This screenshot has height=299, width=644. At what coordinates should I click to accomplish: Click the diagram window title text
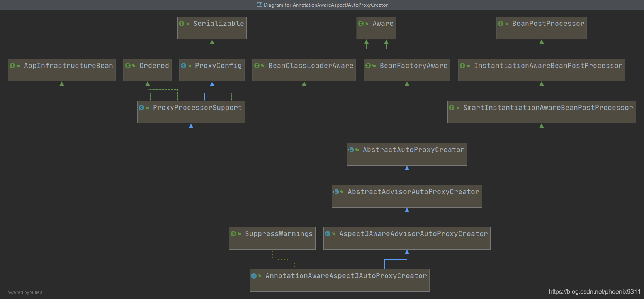pos(326,5)
